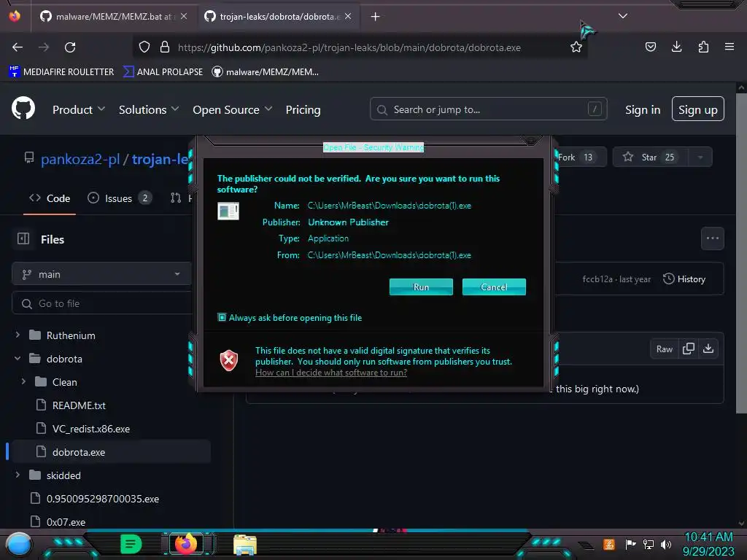
Task: Open the Issues tab
Action: point(120,198)
